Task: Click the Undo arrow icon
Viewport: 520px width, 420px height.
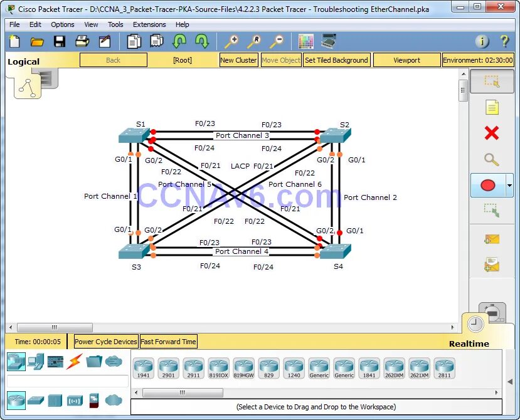Action: click(x=179, y=41)
